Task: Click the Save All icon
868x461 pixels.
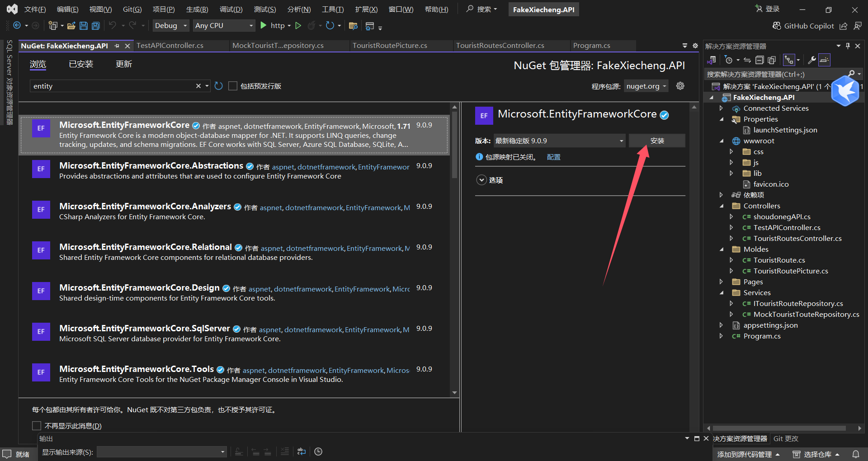Action: click(96, 26)
